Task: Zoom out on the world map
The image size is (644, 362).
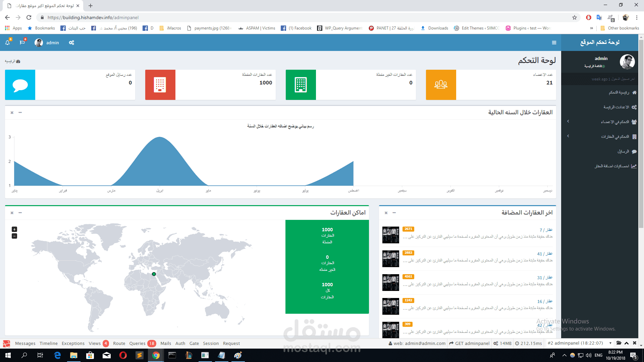Action: (14, 236)
